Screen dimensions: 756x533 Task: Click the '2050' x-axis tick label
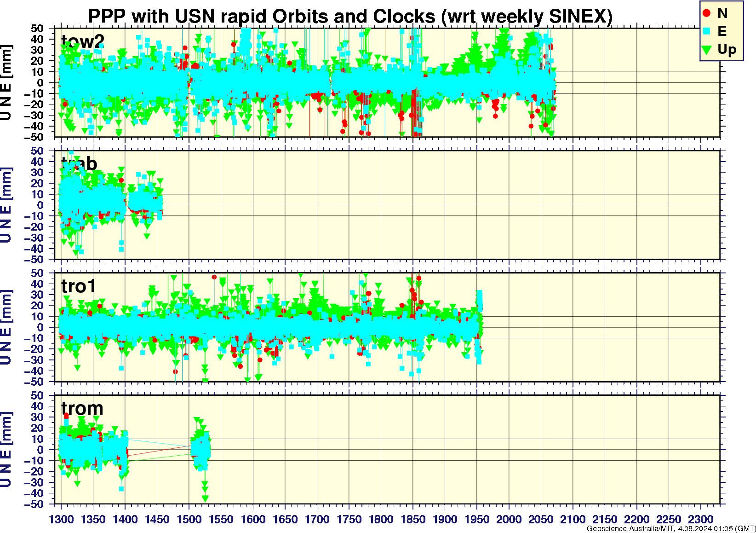pyautogui.click(x=541, y=519)
